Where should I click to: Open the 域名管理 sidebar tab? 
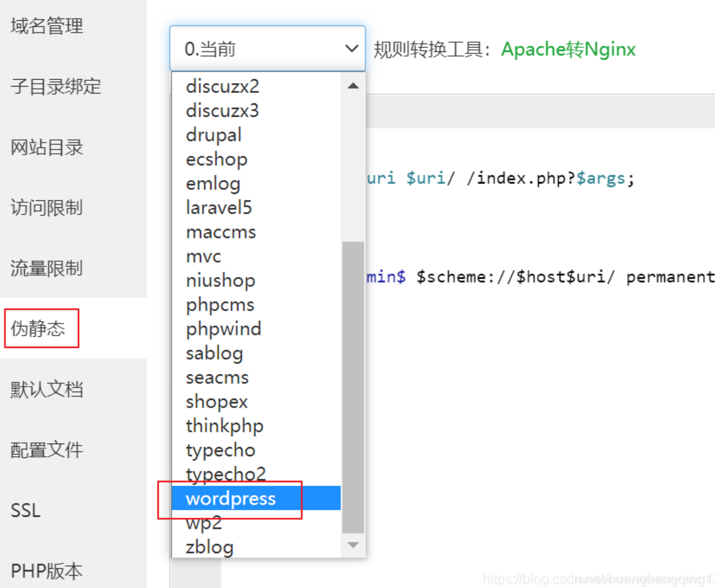pos(47,26)
